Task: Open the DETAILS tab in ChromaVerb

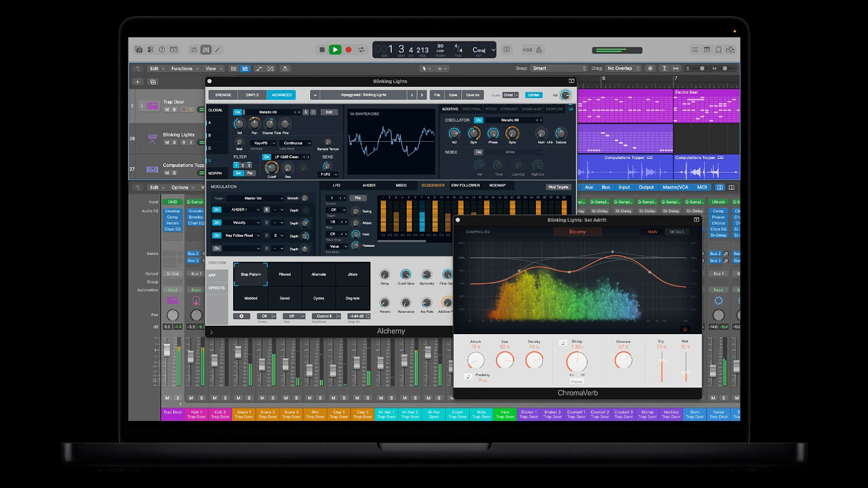Action: [677, 231]
